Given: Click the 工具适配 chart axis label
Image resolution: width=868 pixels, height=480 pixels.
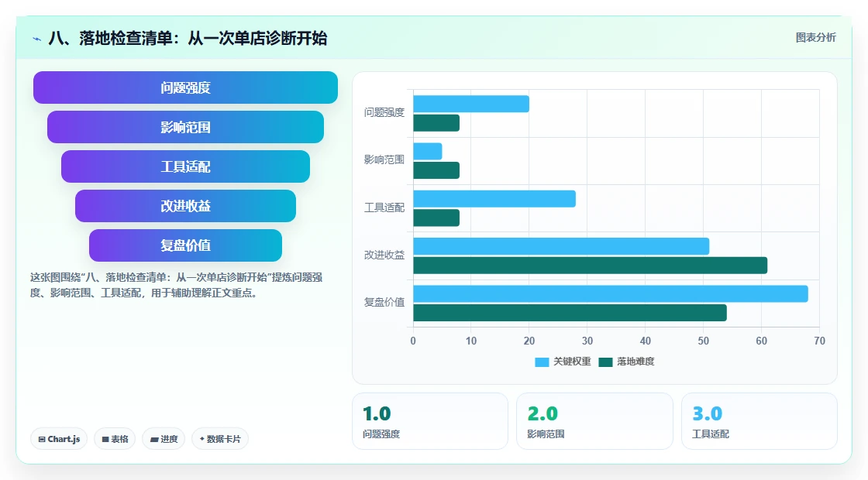Looking at the screenshot, I should (x=384, y=208).
